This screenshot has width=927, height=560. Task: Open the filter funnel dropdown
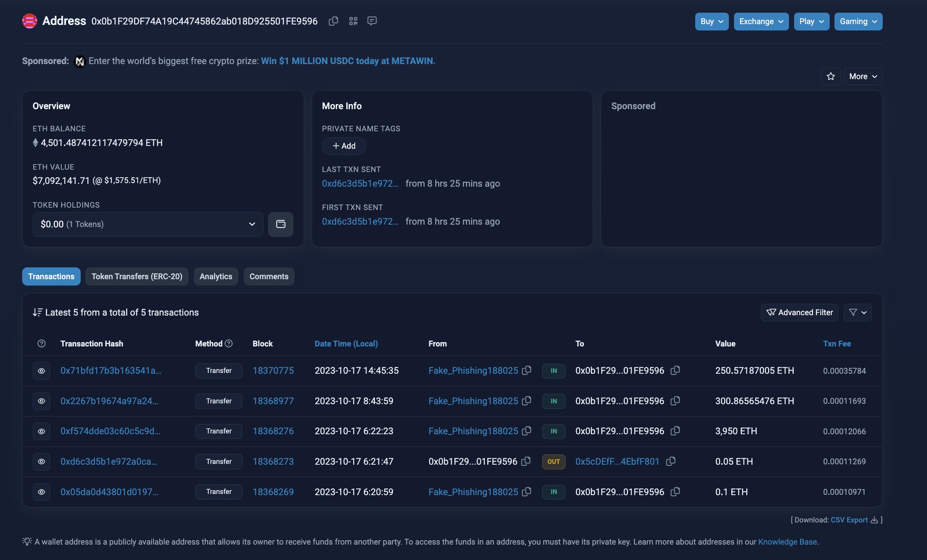pyautogui.click(x=857, y=312)
